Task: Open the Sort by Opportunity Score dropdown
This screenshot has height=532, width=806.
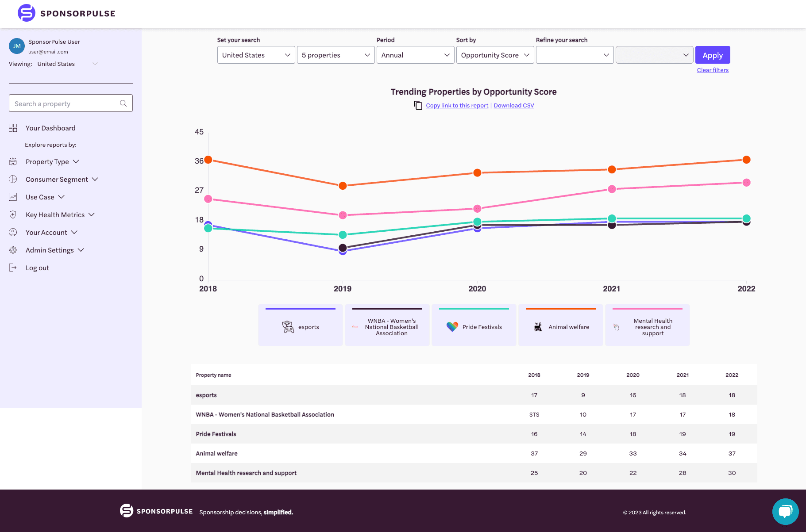Action: click(x=495, y=55)
